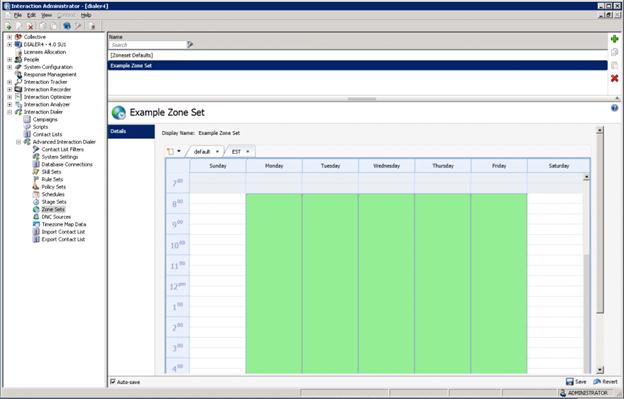Click the details panel vertical scrollbar
624x399 pixels.
coord(600,250)
